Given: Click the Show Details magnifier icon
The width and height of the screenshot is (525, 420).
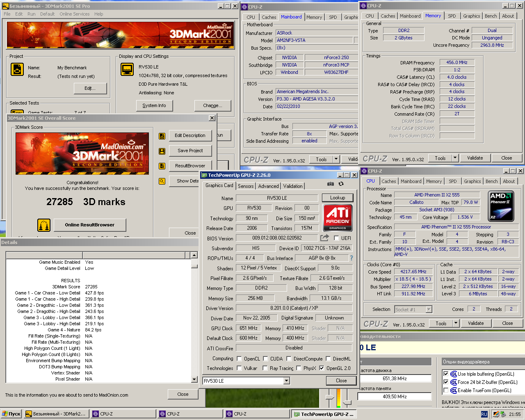Looking at the screenshot, I should tap(162, 181).
